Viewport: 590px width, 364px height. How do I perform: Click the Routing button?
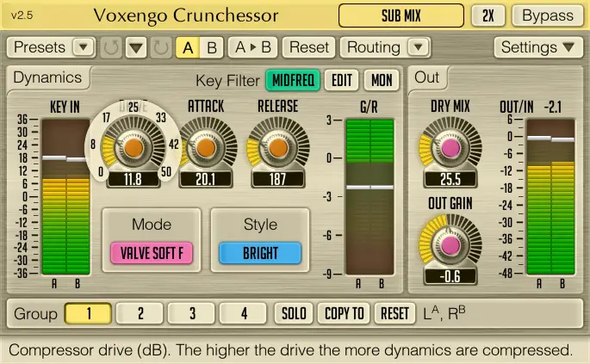(374, 47)
